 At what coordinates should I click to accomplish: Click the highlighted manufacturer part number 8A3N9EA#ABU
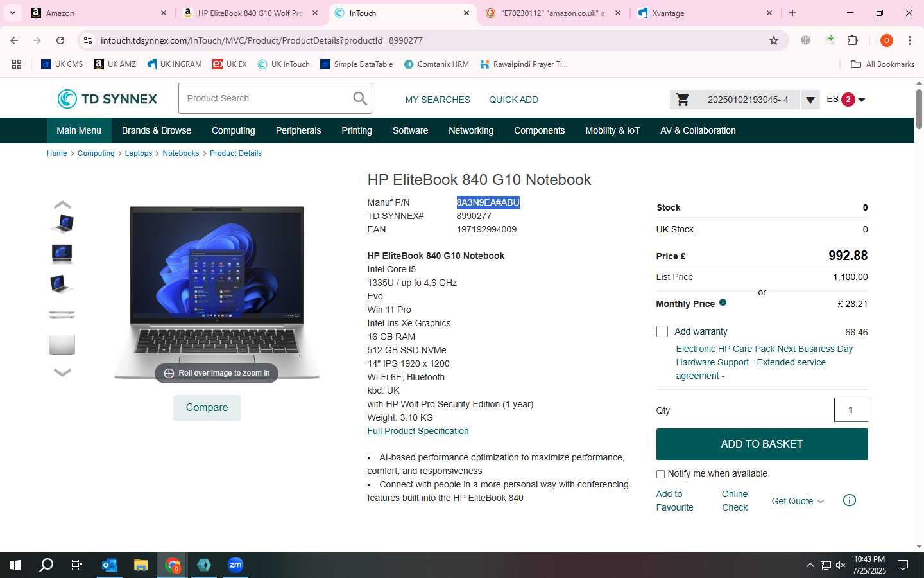[x=488, y=202]
